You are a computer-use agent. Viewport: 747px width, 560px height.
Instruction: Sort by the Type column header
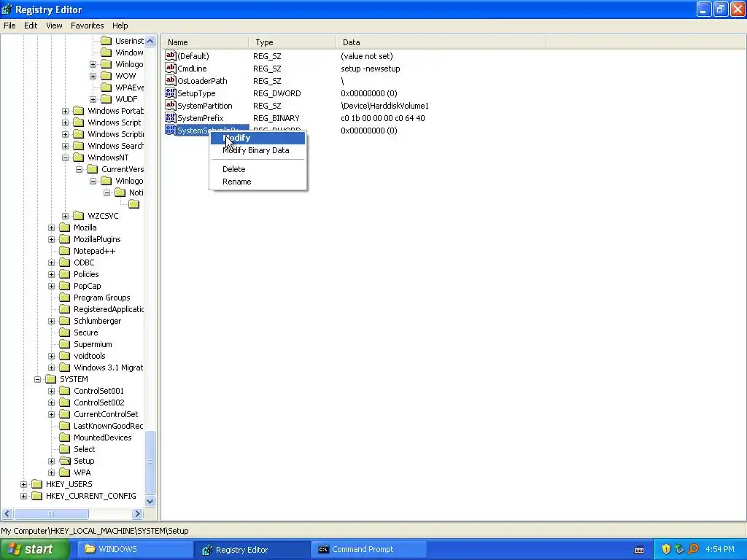pos(292,42)
